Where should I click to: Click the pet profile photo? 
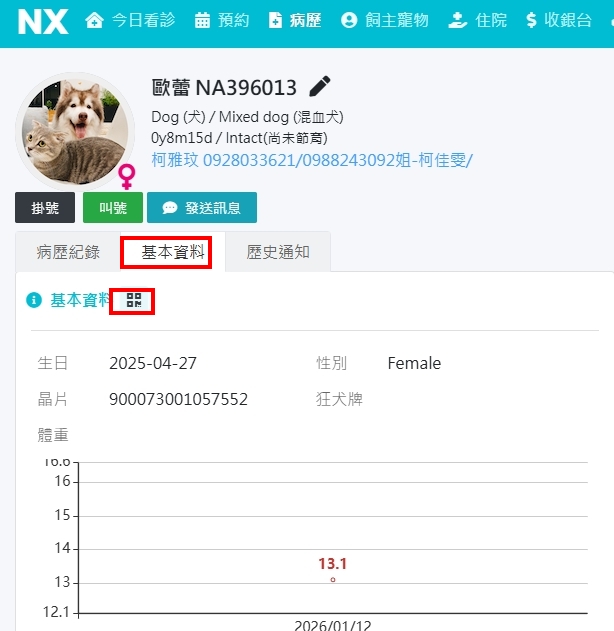point(75,131)
